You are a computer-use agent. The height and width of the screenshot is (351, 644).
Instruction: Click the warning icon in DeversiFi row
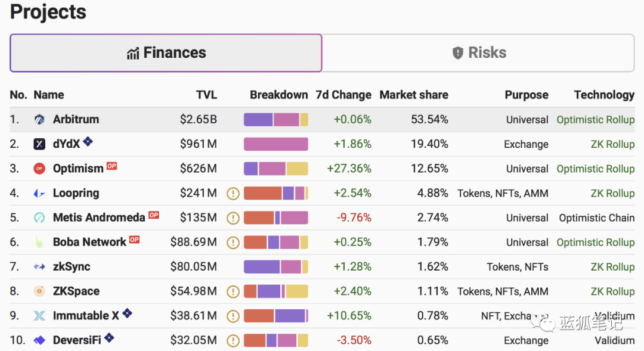tap(233, 341)
